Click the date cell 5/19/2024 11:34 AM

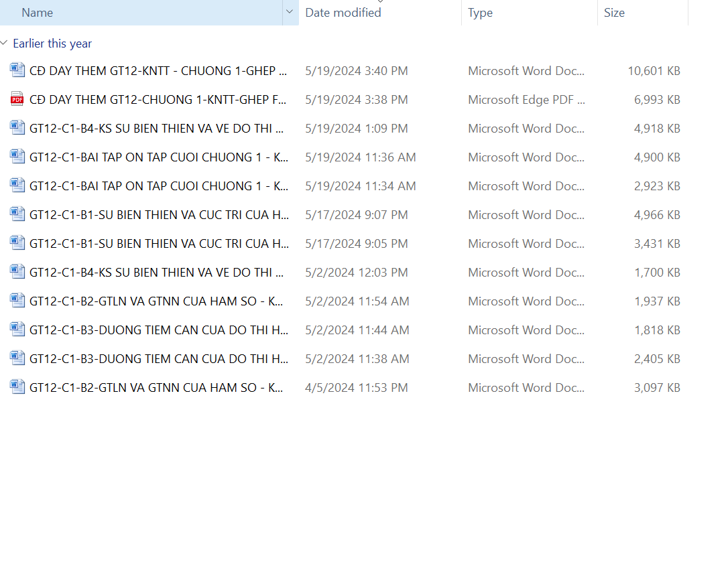(x=360, y=186)
